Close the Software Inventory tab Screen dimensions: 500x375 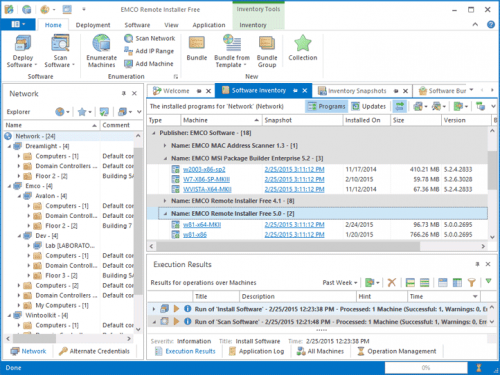point(305,91)
